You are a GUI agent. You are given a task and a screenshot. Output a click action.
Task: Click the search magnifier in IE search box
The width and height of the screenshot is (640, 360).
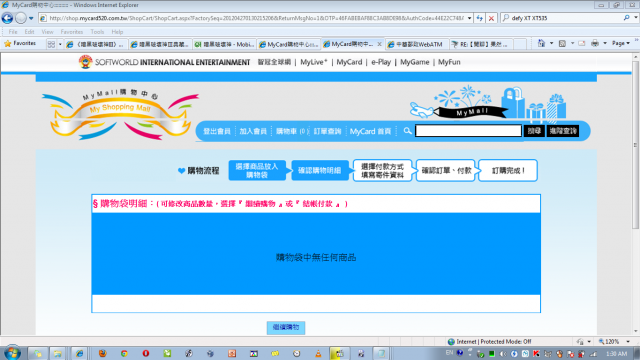[627, 18]
